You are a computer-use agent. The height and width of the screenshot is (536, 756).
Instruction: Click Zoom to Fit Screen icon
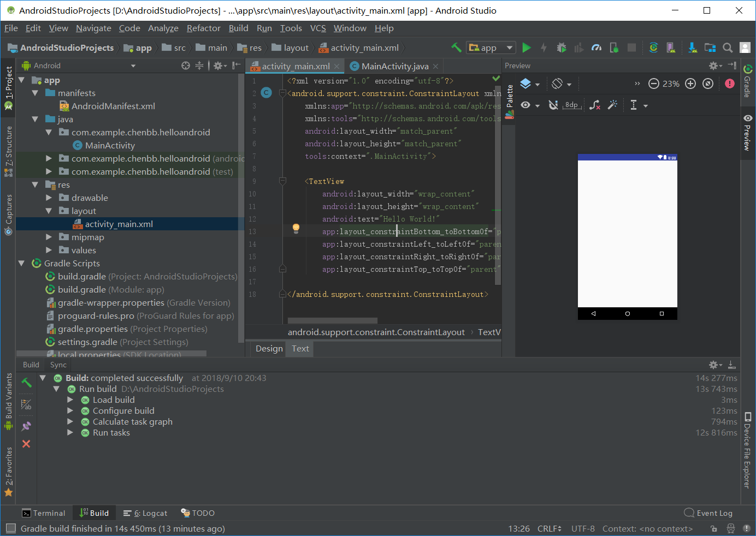[x=708, y=84]
